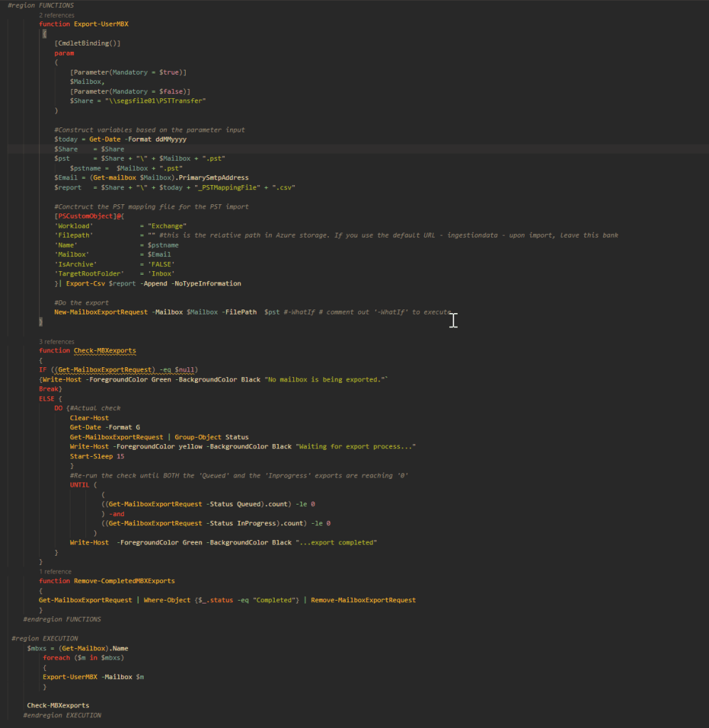Open the "3 references" CodeLens above Check-MBXexports
The width and height of the screenshot is (709, 728).
tap(56, 342)
